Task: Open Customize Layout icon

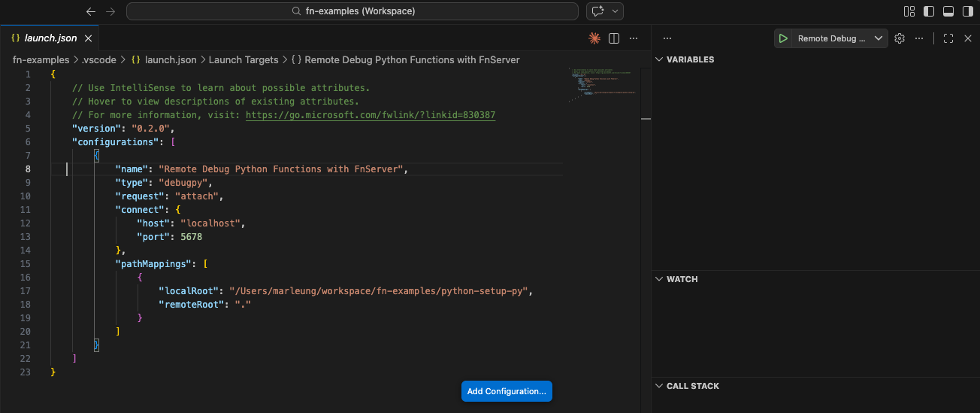Action: point(909,11)
